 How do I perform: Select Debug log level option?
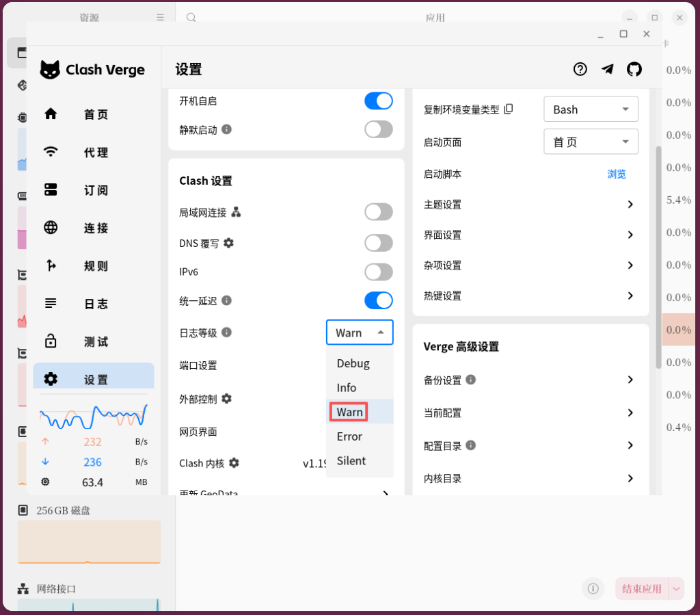point(360,363)
